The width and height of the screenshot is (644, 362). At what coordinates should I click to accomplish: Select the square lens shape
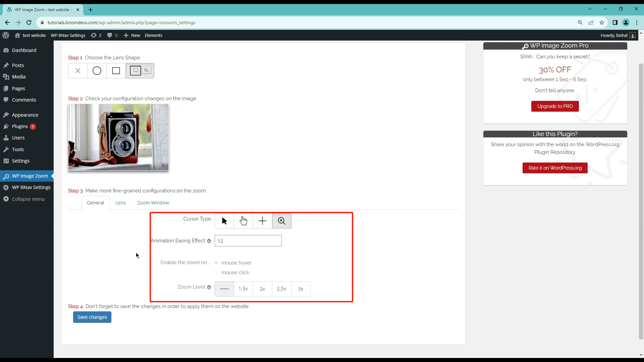116,71
